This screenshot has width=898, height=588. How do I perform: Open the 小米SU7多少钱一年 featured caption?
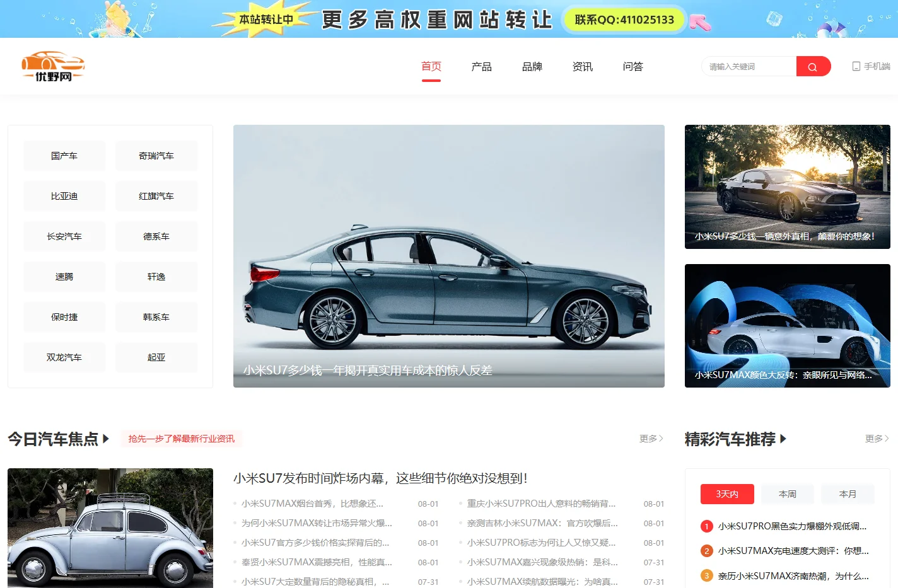(368, 371)
